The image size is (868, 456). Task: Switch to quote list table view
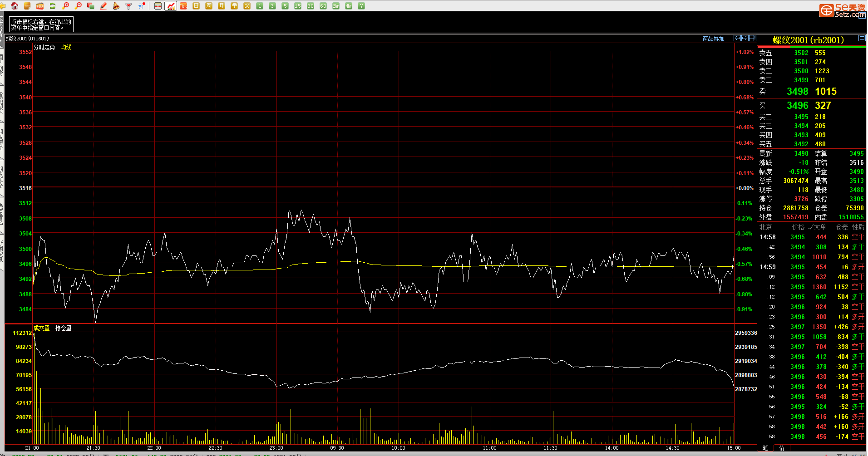pyautogui.click(x=158, y=6)
